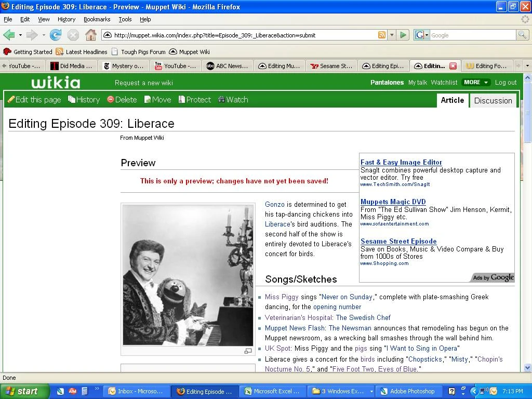This screenshot has height=399, width=532.
Task: Click the RSS feed icon in address bar
Action: pos(382,35)
